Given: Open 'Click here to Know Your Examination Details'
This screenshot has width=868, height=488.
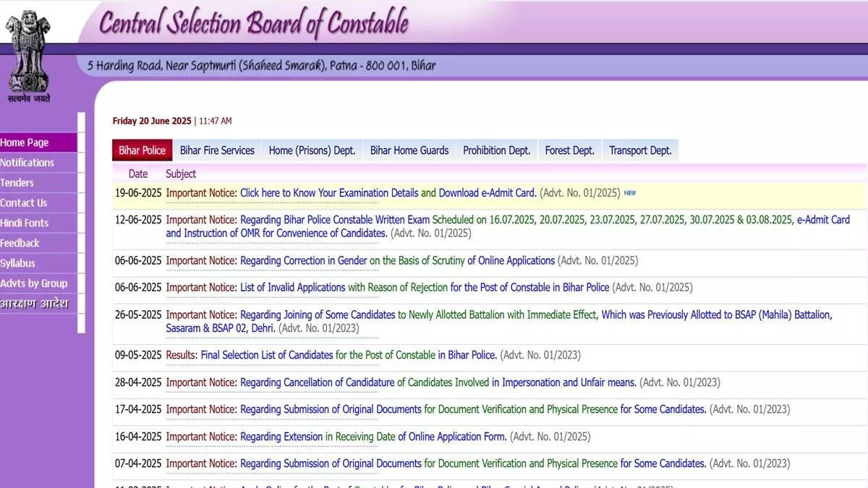Looking at the screenshot, I should pyautogui.click(x=329, y=193).
